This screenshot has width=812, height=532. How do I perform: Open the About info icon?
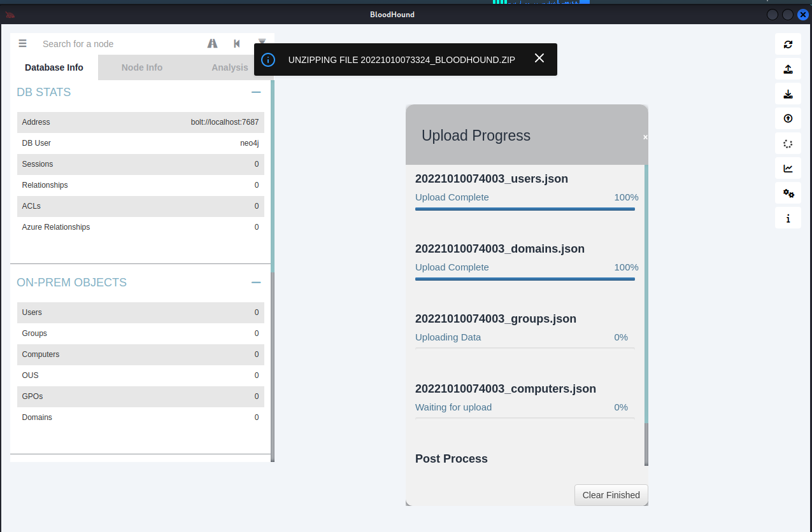click(x=788, y=218)
